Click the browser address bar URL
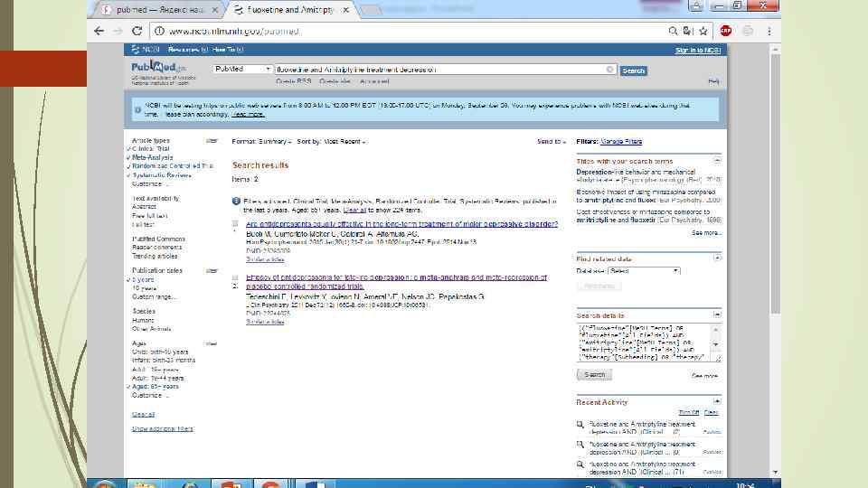The width and height of the screenshot is (868, 488). coord(233,31)
